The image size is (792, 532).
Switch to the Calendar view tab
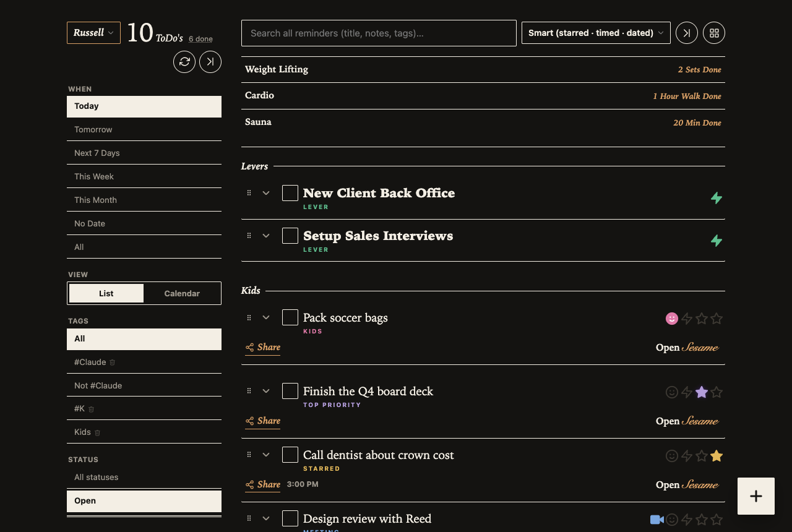(182, 293)
